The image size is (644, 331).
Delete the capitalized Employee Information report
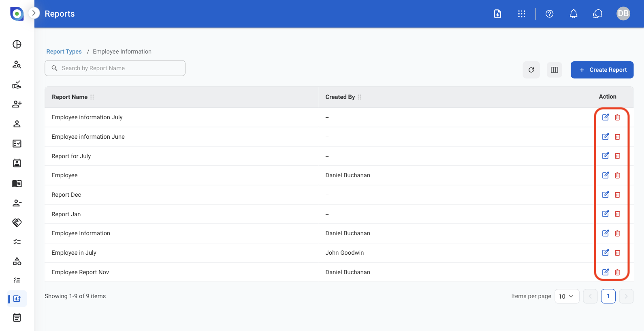[618, 233]
